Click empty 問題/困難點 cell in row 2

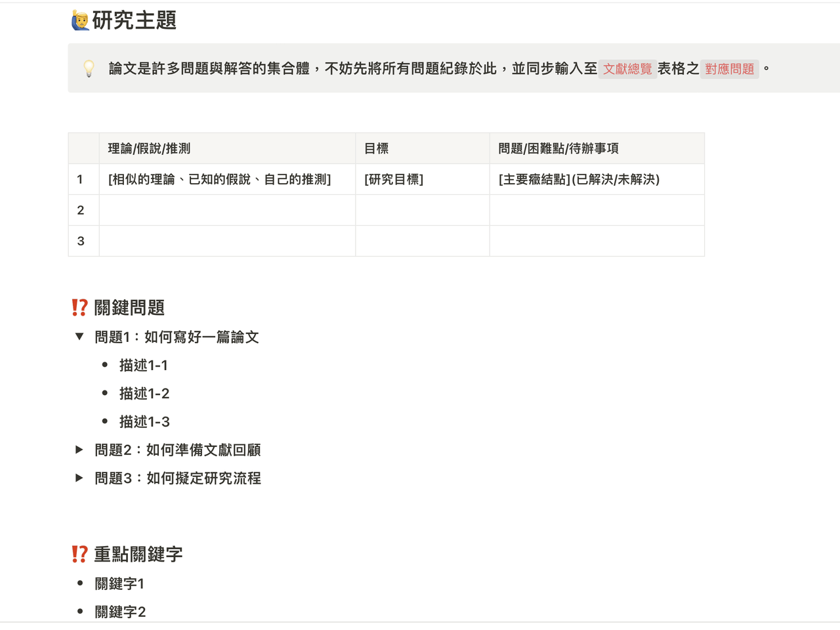coord(597,210)
